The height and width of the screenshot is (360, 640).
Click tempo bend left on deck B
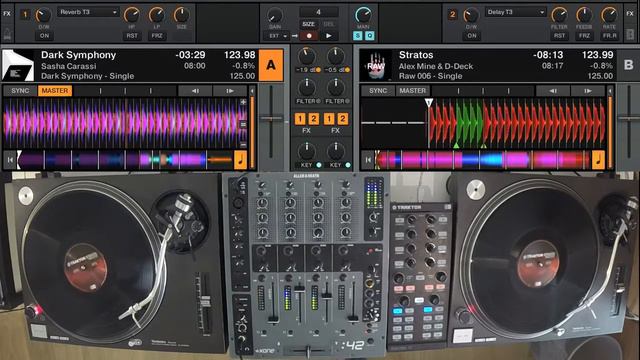click(x=553, y=91)
